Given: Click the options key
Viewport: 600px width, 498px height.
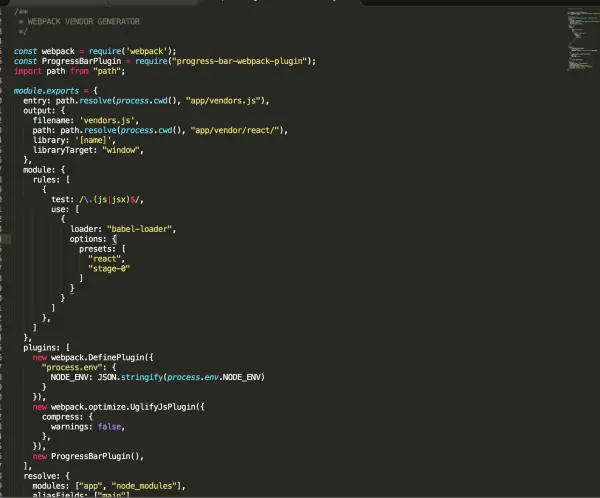Looking at the screenshot, I should coord(88,239).
